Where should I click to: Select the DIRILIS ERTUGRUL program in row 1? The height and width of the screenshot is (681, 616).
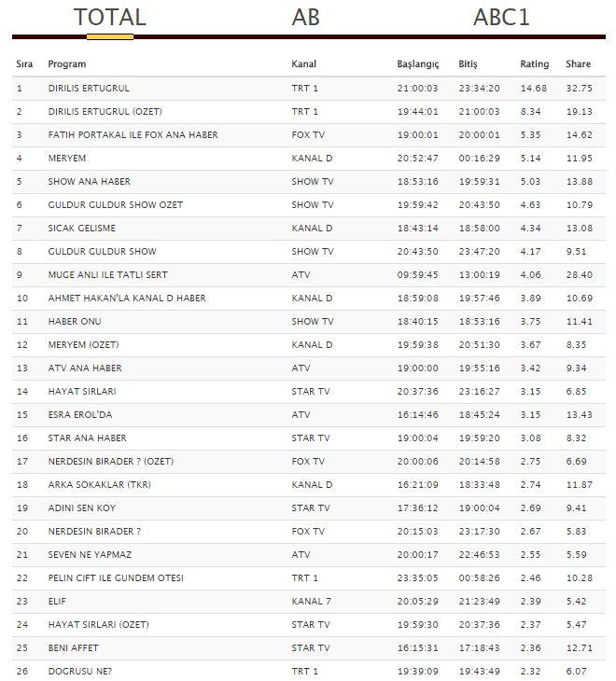coord(89,89)
